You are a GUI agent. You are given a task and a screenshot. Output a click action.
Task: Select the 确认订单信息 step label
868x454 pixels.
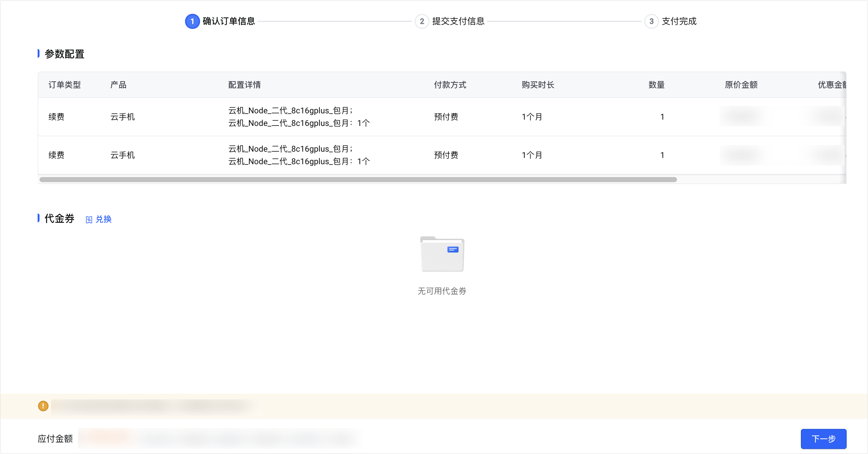229,21
